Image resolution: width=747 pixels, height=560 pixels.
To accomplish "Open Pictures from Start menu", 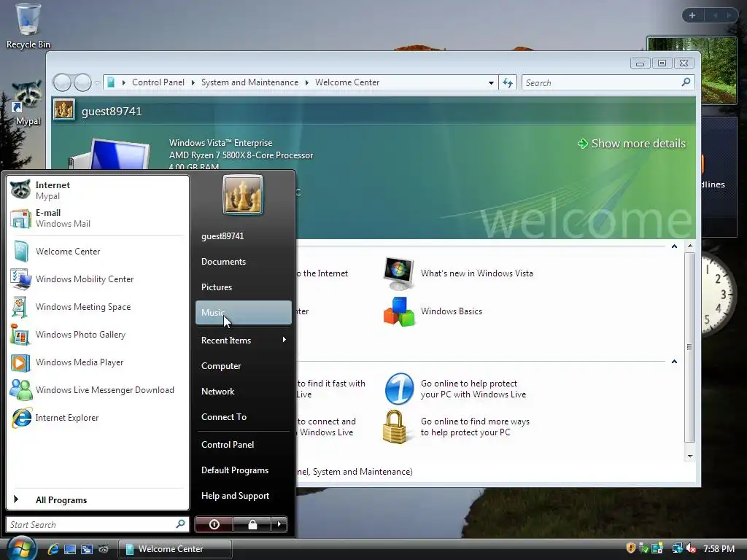I will click(x=244, y=287).
